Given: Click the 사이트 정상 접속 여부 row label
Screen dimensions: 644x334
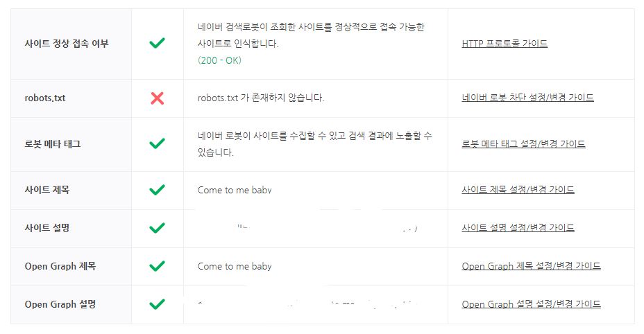Looking at the screenshot, I should (67, 43).
